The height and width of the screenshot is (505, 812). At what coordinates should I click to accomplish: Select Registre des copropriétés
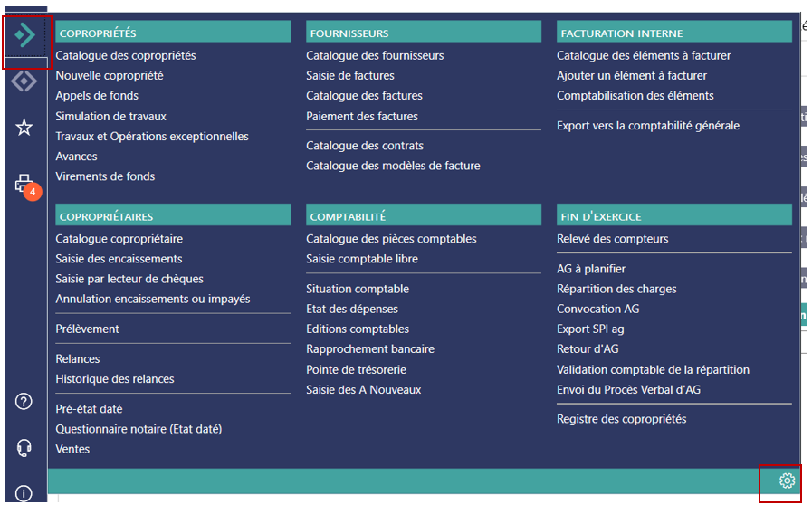click(621, 419)
